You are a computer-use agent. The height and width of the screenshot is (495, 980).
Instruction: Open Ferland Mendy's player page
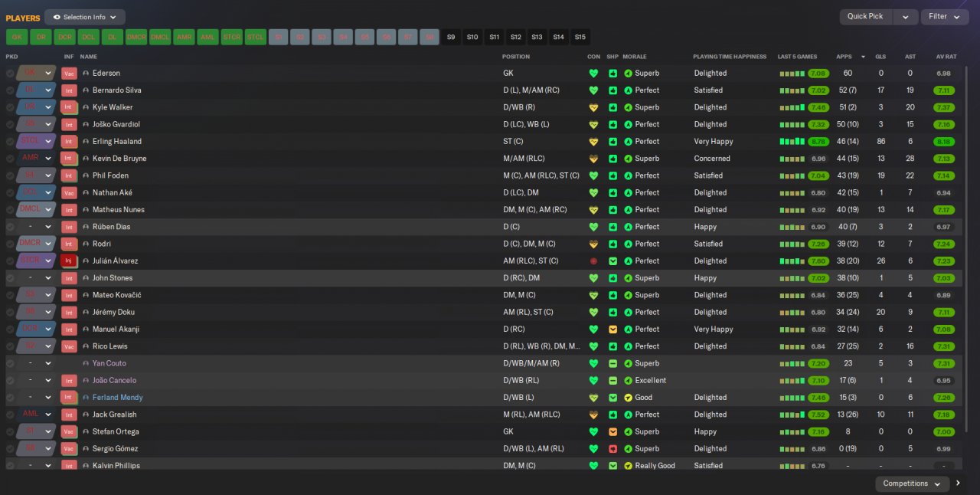point(118,398)
